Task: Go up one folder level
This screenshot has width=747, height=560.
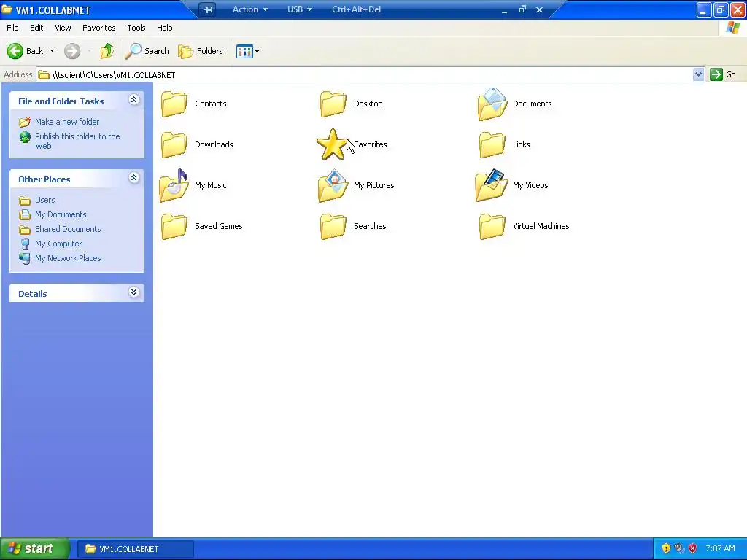Action: coord(107,51)
